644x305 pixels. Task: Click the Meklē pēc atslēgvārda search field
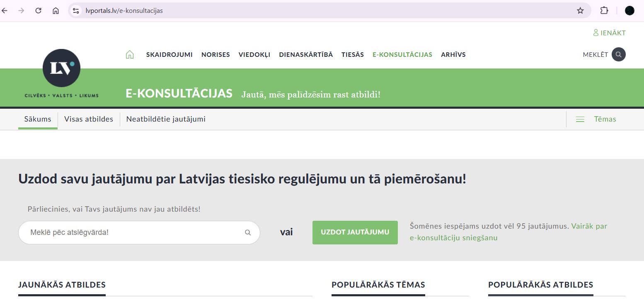point(133,233)
